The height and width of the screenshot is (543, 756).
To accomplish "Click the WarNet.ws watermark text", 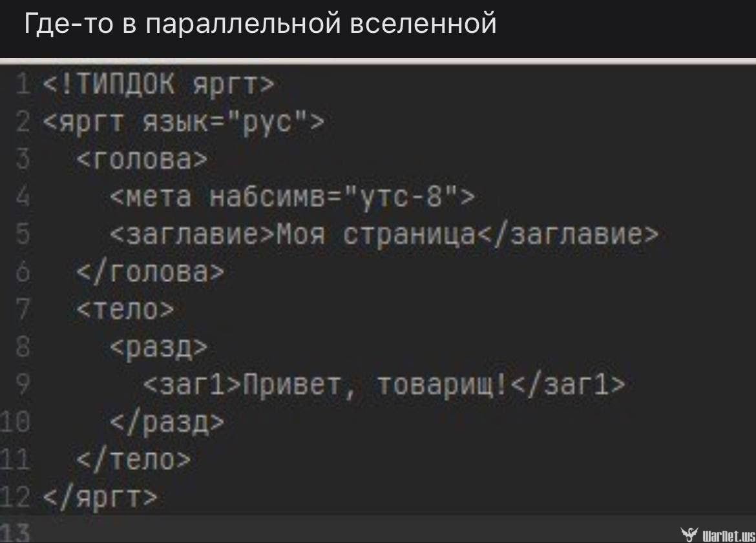I will [x=728, y=535].
